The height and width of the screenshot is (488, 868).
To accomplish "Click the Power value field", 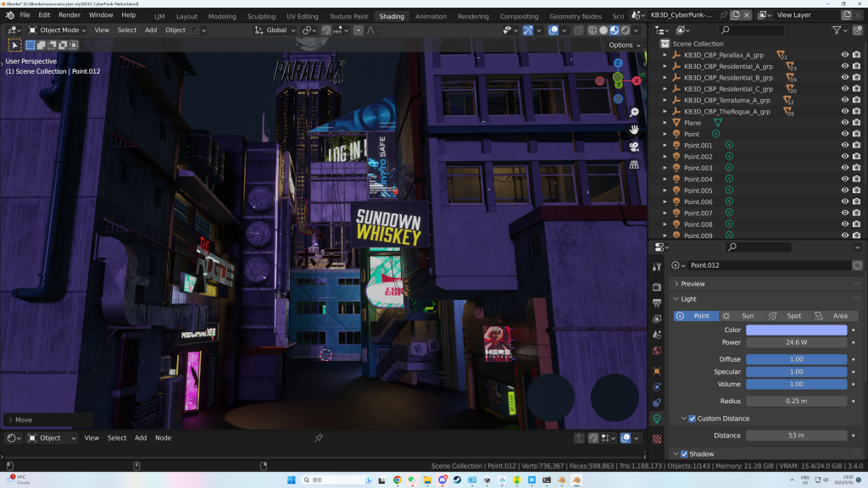I will coord(796,342).
